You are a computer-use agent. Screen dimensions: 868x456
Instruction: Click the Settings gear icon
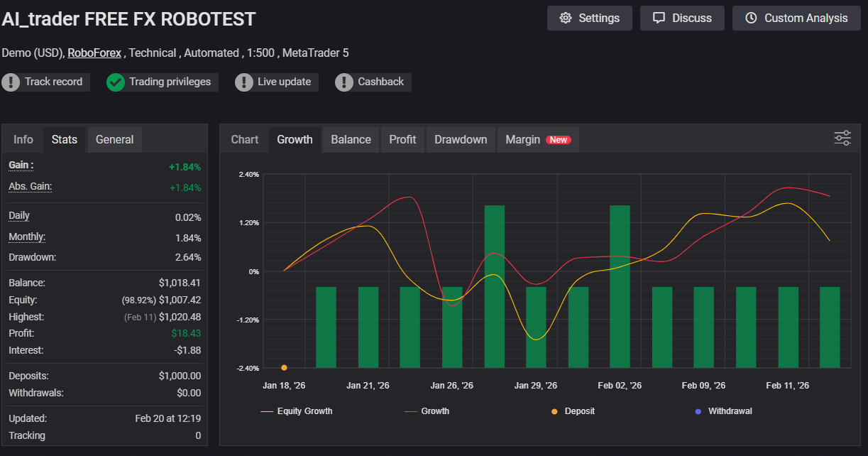566,18
